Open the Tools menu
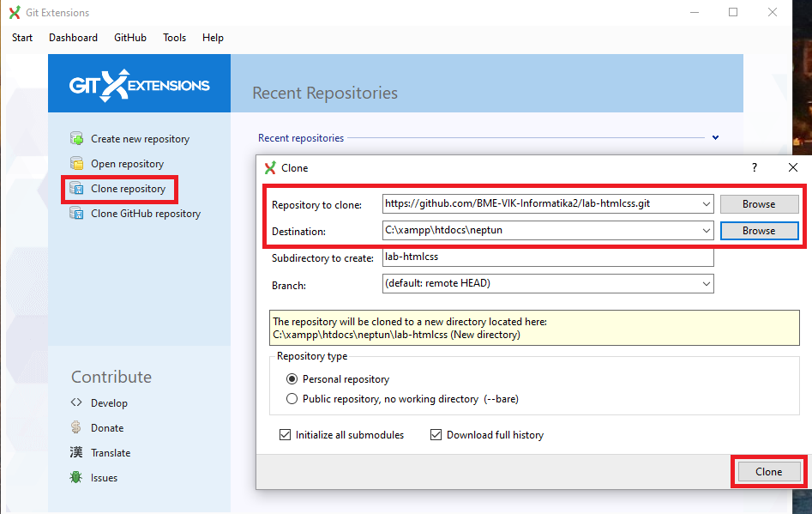The image size is (812, 514). click(174, 38)
